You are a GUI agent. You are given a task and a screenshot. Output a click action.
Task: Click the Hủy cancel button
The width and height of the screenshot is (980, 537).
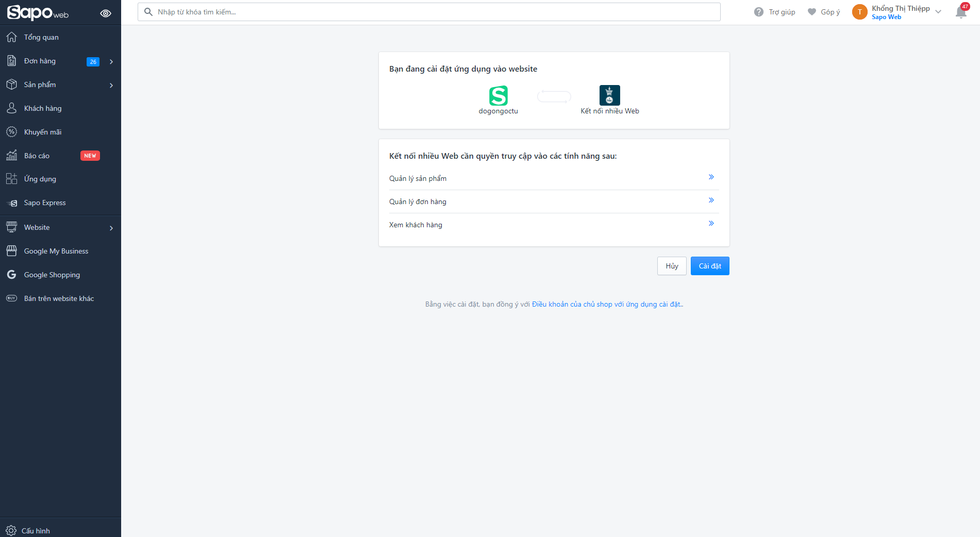tap(672, 266)
